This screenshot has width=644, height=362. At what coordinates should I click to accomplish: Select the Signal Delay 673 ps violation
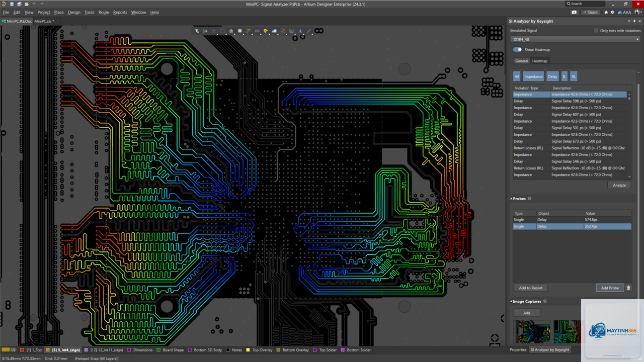tap(570, 141)
